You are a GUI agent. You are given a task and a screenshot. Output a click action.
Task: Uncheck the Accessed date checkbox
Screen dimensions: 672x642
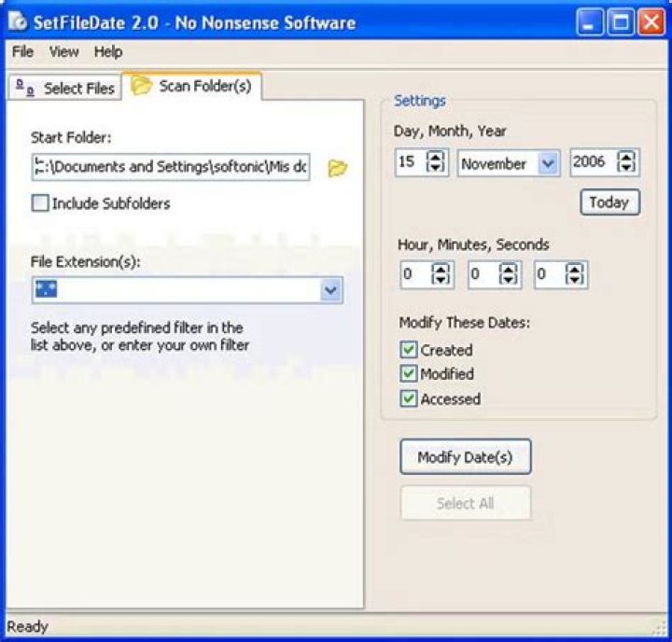[x=409, y=398]
